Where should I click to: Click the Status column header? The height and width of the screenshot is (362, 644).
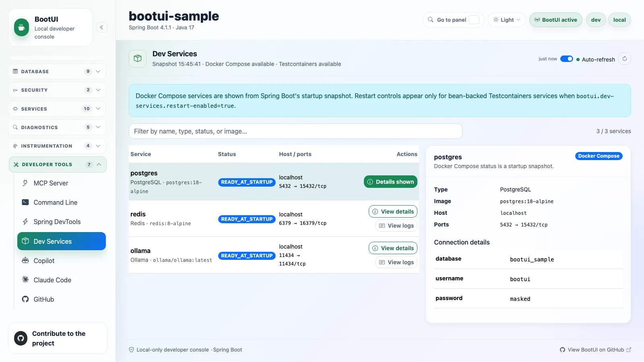pyautogui.click(x=227, y=154)
